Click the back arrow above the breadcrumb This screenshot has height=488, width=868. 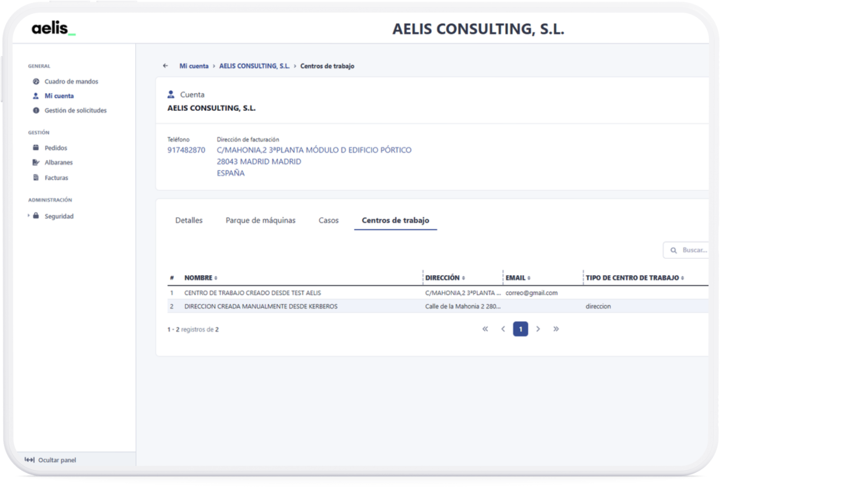(x=165, y=66)
